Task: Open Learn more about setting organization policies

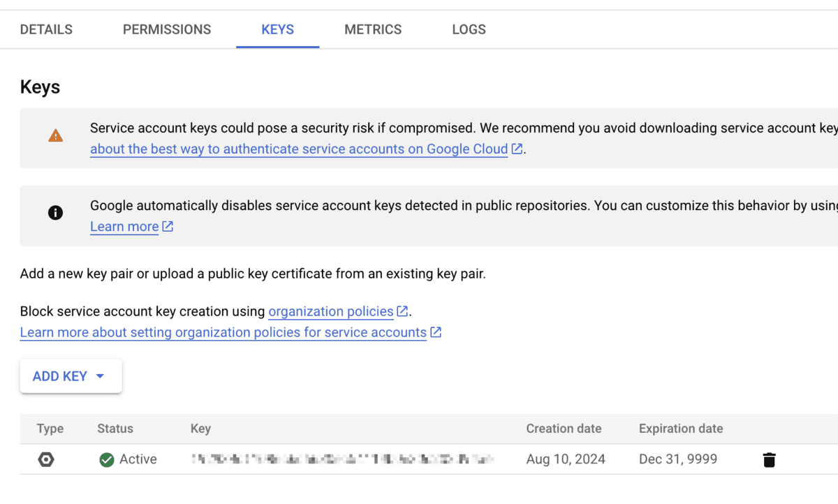Action: (223, 332)
